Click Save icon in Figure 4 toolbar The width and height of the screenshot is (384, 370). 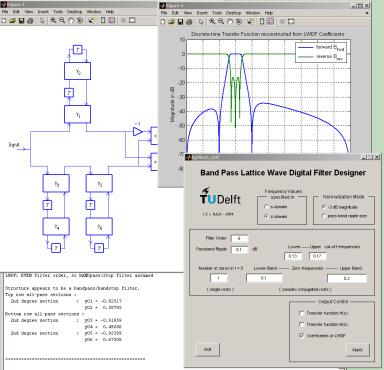(180, 22)
